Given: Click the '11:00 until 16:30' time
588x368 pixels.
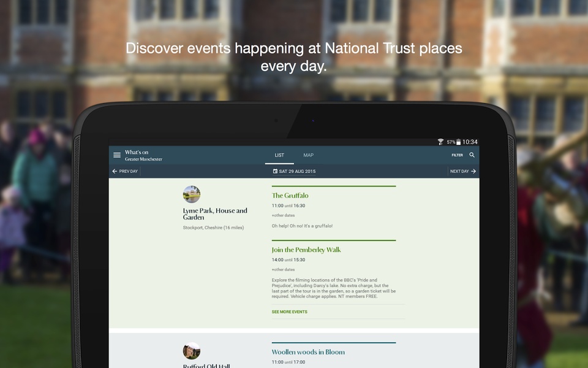Looking at the screenshot, I should [288, 206].
